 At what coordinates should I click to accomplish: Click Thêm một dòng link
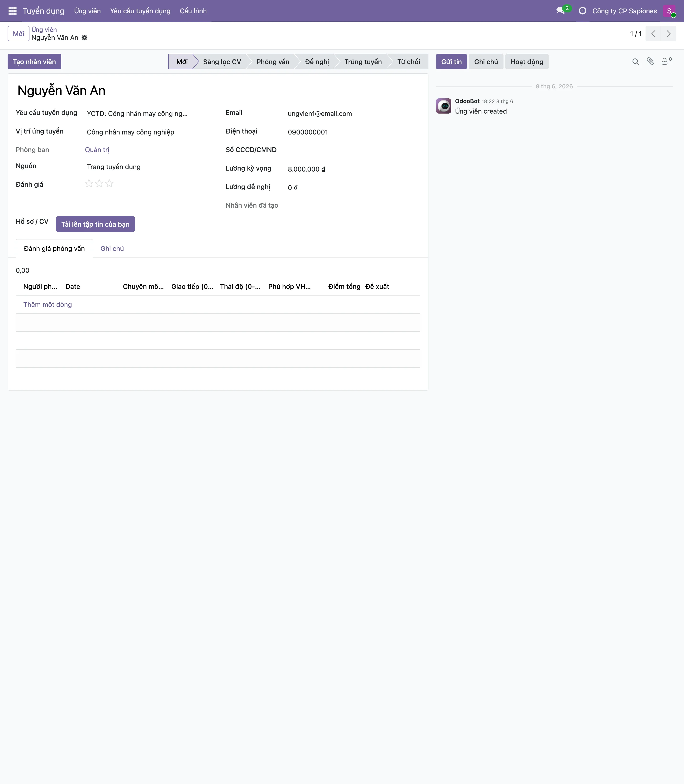pyautogui.click(x=48, y=305)
